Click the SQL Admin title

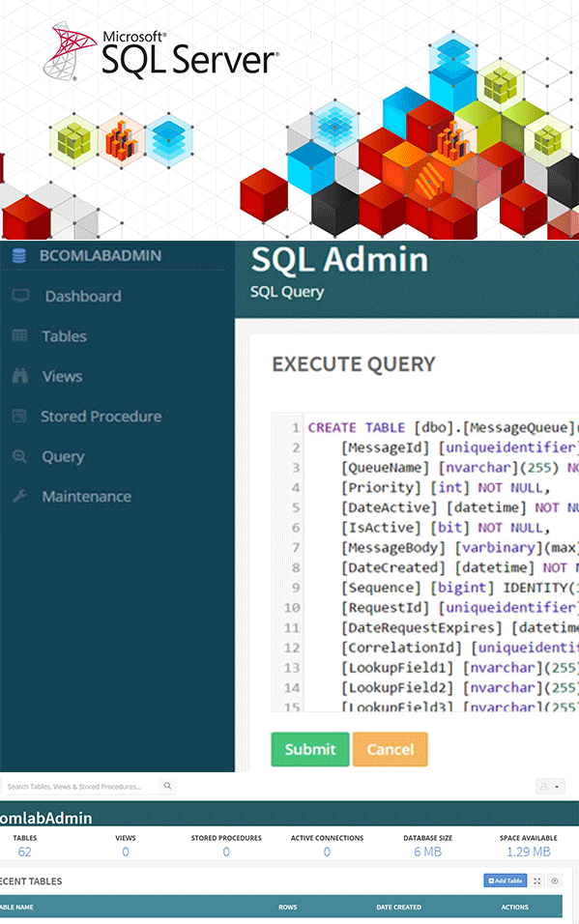[x=339, y=260]
